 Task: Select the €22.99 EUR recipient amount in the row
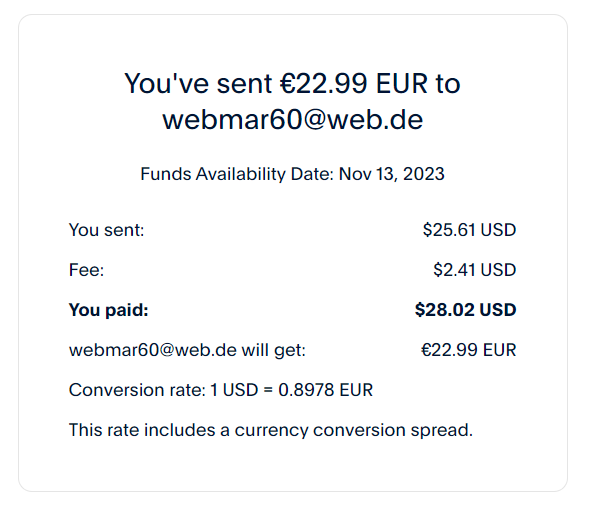pos(469,350)
